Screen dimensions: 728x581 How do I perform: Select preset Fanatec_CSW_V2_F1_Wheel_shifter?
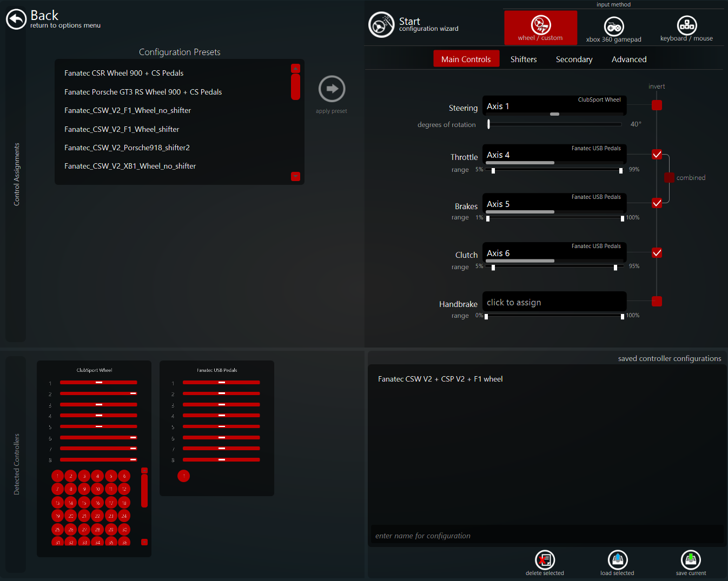122,129
